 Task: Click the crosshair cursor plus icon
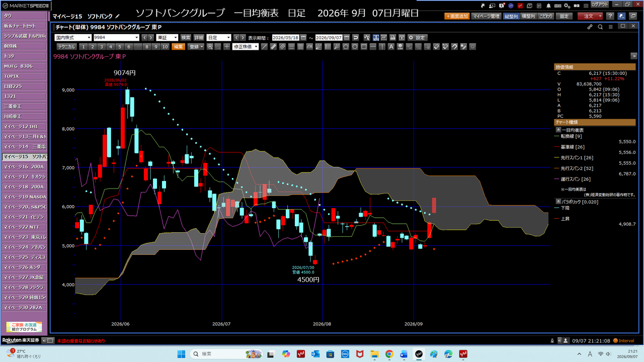(227, 47)
